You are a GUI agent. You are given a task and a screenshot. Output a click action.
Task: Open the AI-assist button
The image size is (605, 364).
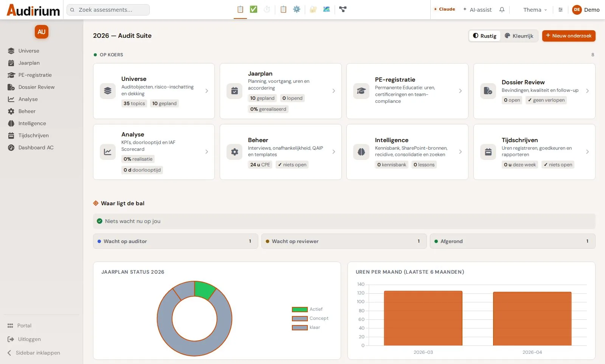tap(478, 10)
